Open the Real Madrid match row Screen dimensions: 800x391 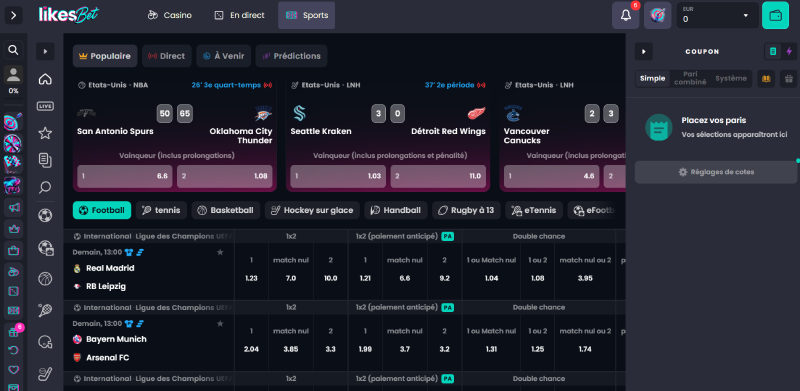[x=148, y=272]
